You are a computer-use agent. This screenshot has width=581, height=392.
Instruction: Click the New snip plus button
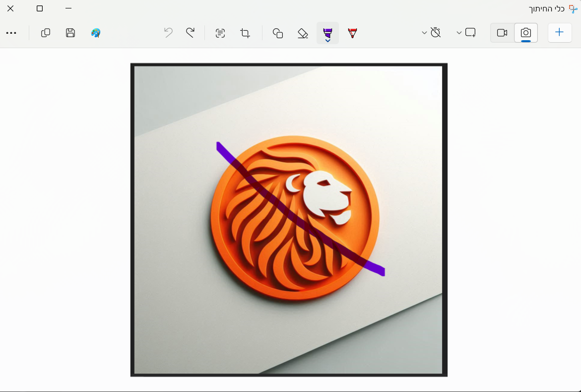pyautogui.click(x=559, y=32)
